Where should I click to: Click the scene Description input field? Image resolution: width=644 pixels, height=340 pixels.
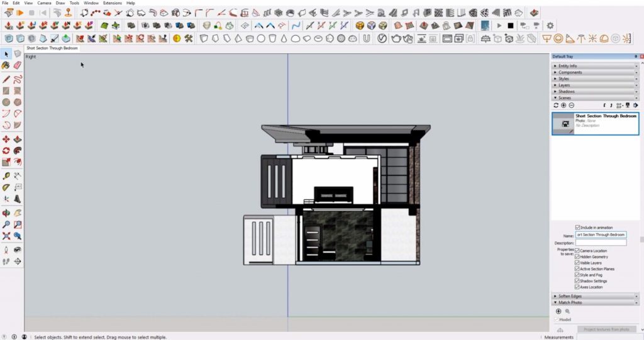tap(601, 243)
